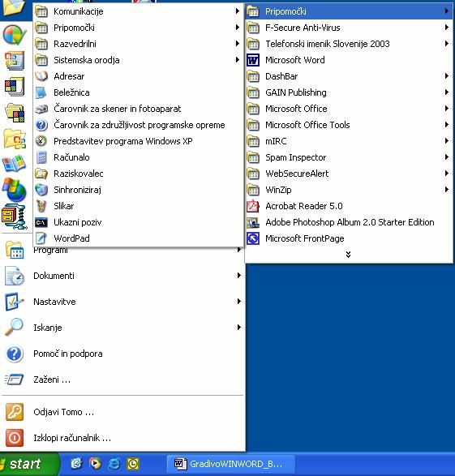455x476 pixels.
Task: Click the Windows XP tour icon
Action: 41,141
